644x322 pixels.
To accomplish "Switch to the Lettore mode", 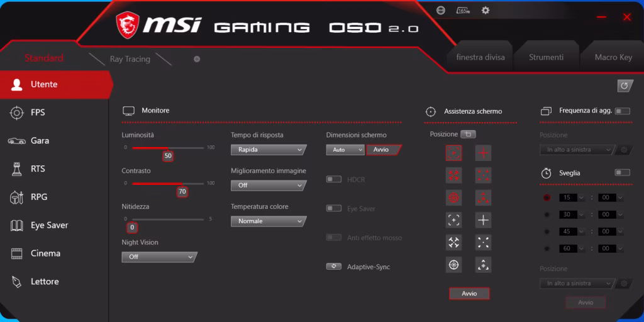I will tap(54, 281).
